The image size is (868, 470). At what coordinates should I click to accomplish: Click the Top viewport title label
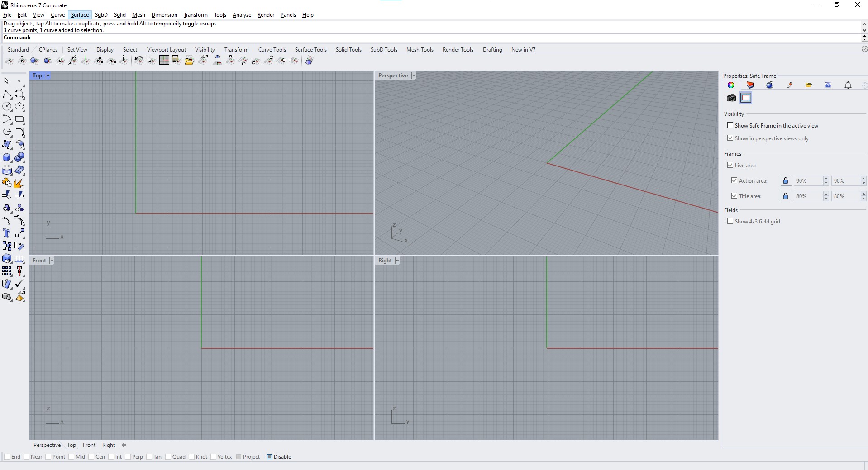click(38, 76)
